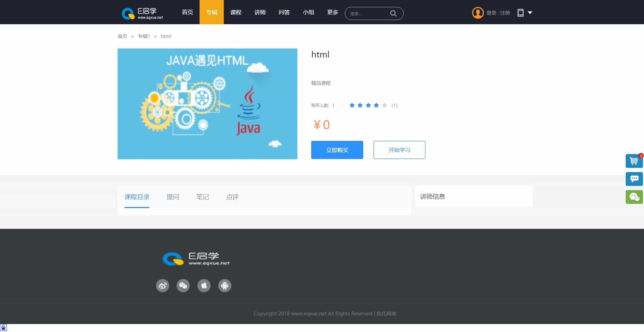644x332 pixels.
Task: Click the (1) review count
Action: [395, 106]
